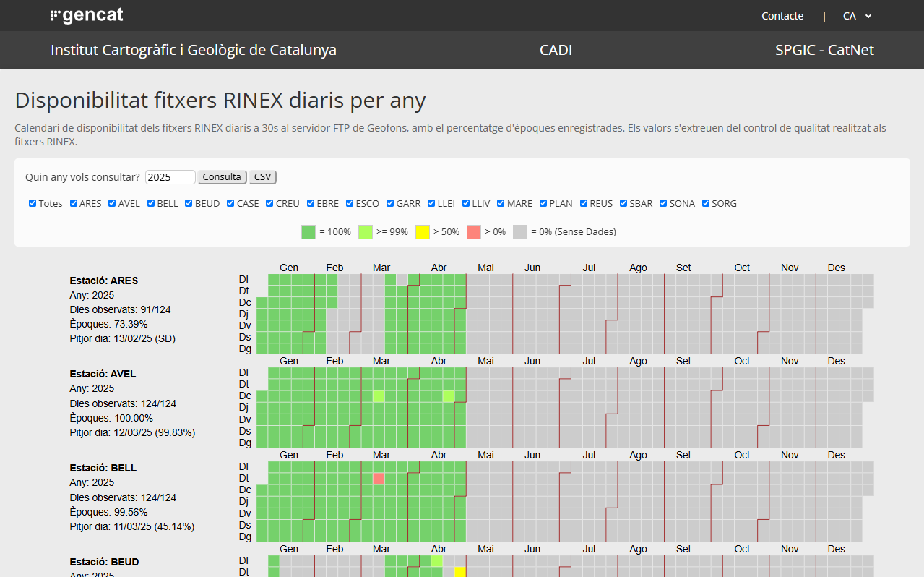Toggle the BELL station checkbox
924x577 pixels.
[151, 203]
